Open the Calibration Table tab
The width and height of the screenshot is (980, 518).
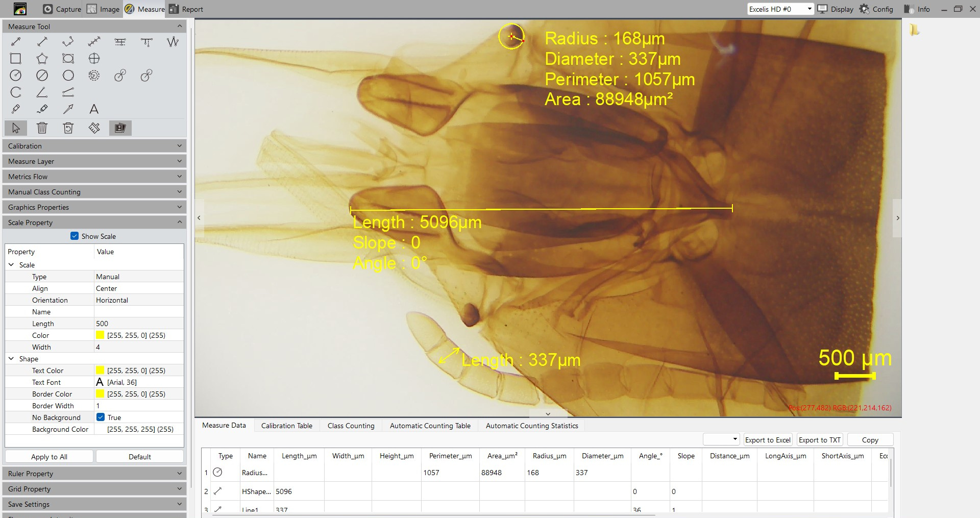coord(287,426)
